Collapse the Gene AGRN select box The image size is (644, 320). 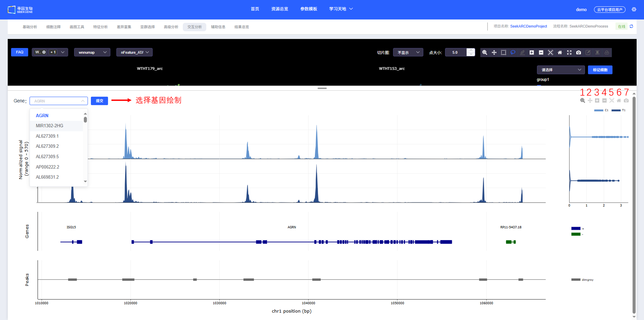click(x=59, y=101)
